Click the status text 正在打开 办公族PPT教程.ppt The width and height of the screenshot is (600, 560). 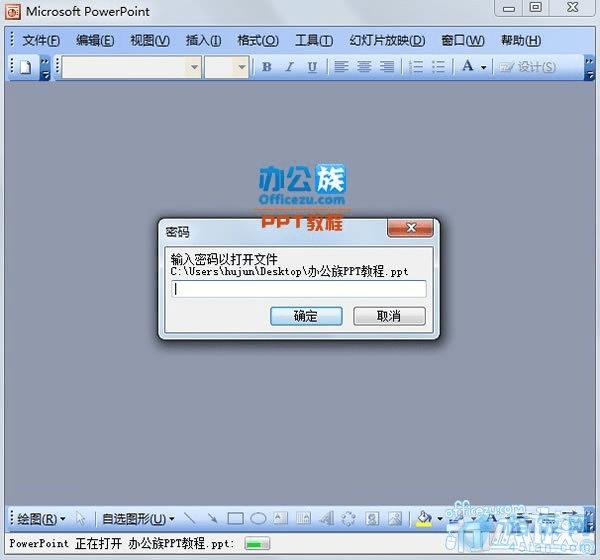click(x=155, y=544)
